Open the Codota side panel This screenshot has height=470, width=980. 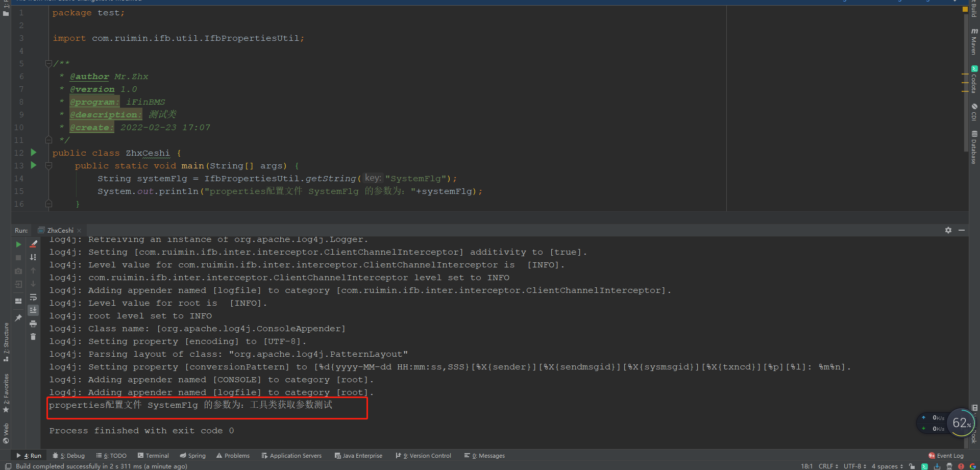pos(974,79)
